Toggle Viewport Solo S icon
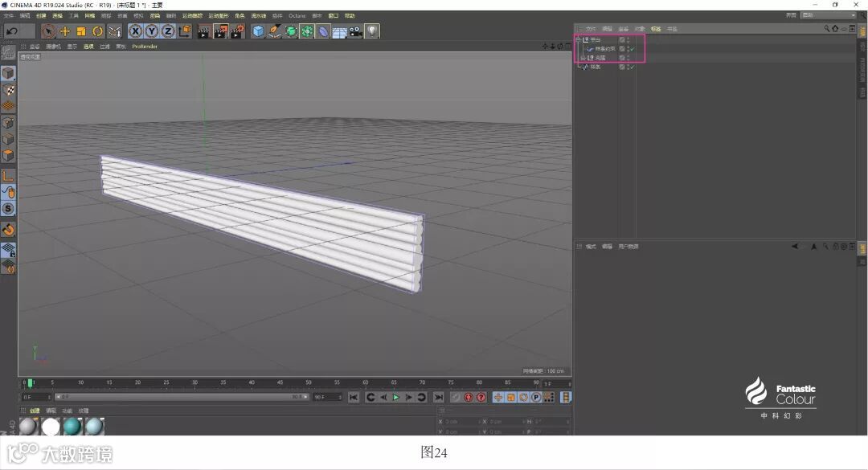The height and width of the screenshot is (470, 868). pyautogui.click(x=8, y=209)
